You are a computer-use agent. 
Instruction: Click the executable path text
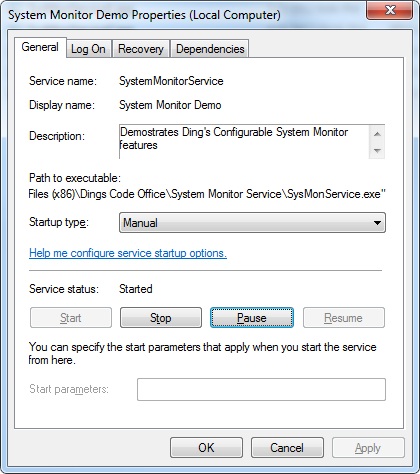[x=207, y=194]
